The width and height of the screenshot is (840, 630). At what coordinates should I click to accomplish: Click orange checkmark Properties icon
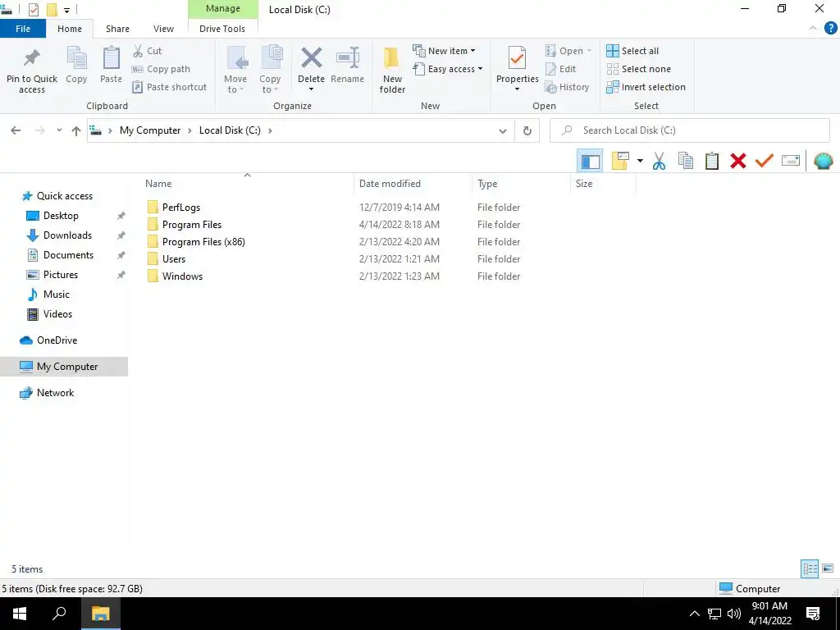(765, 161)
